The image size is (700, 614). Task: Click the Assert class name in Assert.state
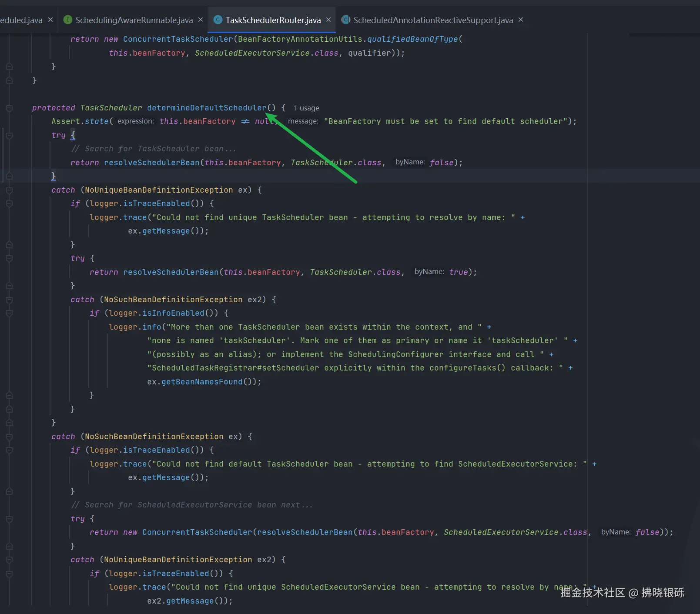click(x=66, y=121)
